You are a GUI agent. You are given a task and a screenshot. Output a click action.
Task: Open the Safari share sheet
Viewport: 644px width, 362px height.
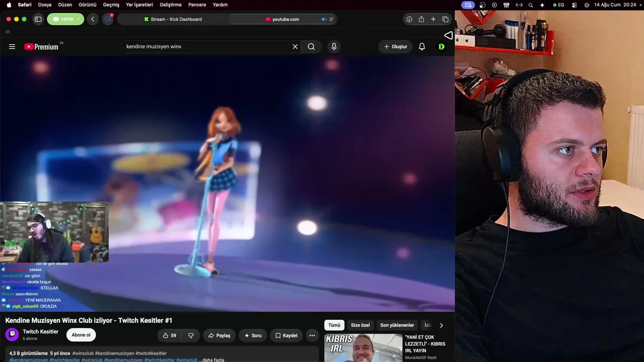tap(421, 19)
